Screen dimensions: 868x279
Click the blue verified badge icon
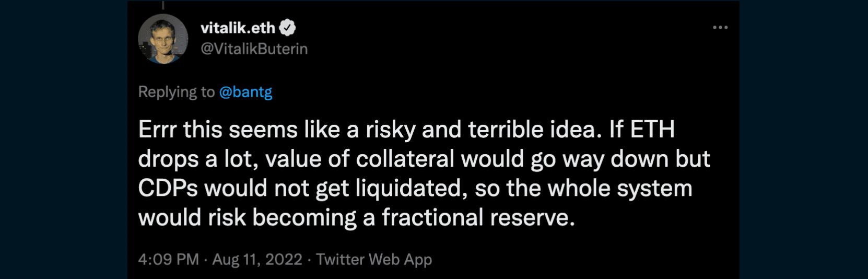click(x=287, y=28)
